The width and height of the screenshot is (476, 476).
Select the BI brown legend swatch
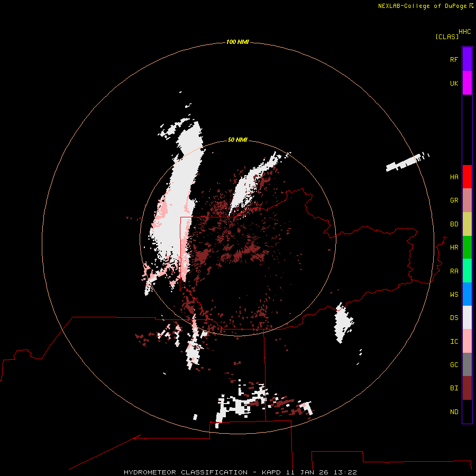[x=467, y=388]
